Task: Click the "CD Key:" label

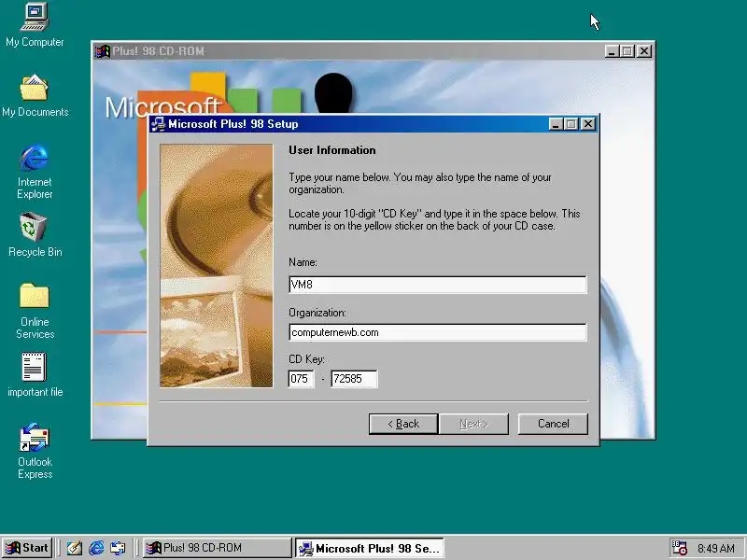Action: point(306,359)
